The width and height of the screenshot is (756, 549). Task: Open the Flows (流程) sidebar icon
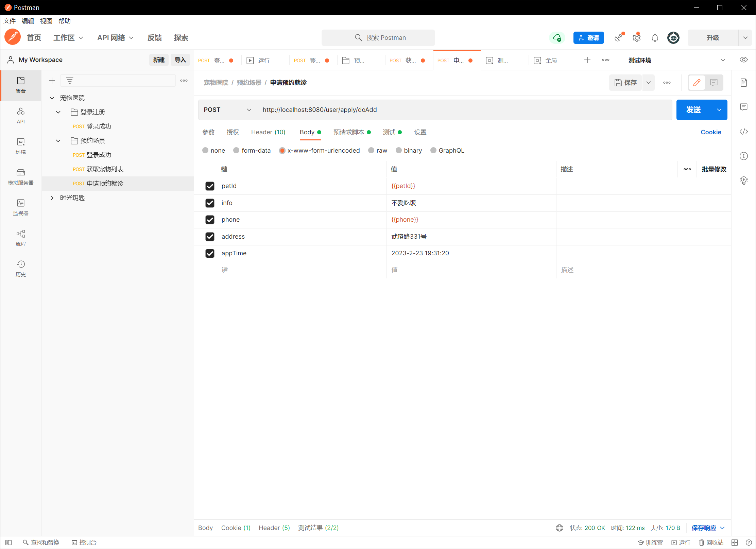[x=20, y=238]
